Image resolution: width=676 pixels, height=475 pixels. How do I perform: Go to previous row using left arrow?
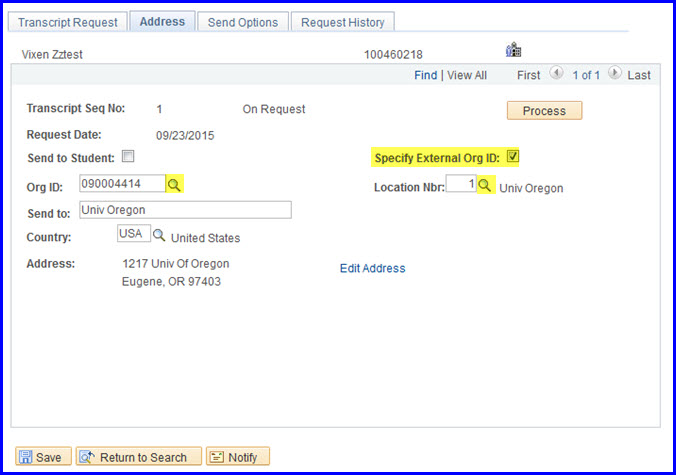coord(556,74)
